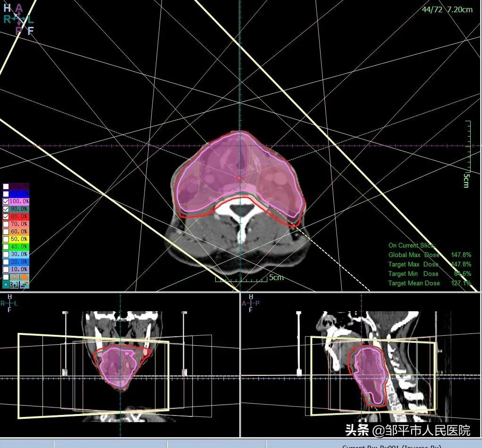Click the On Current Slice label
482x448 pixels.
[x=412, y=245]
